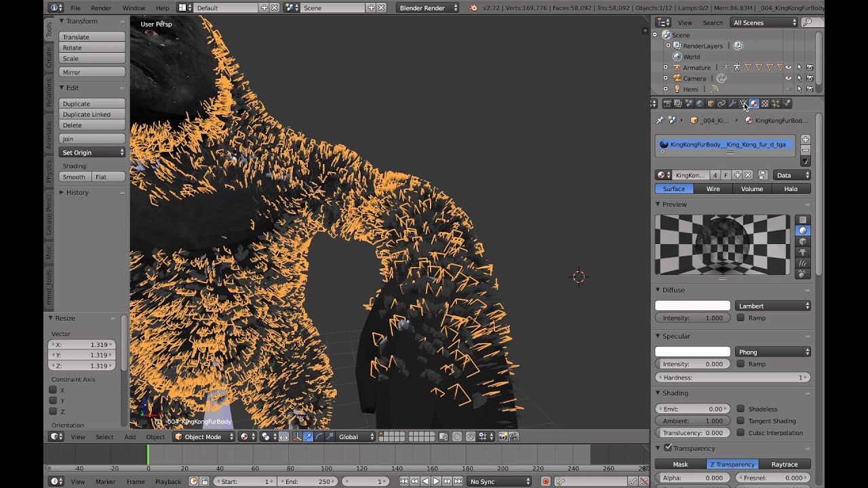868x488 pixels.
Task: Open the File menu
Action: pos(75,7)
